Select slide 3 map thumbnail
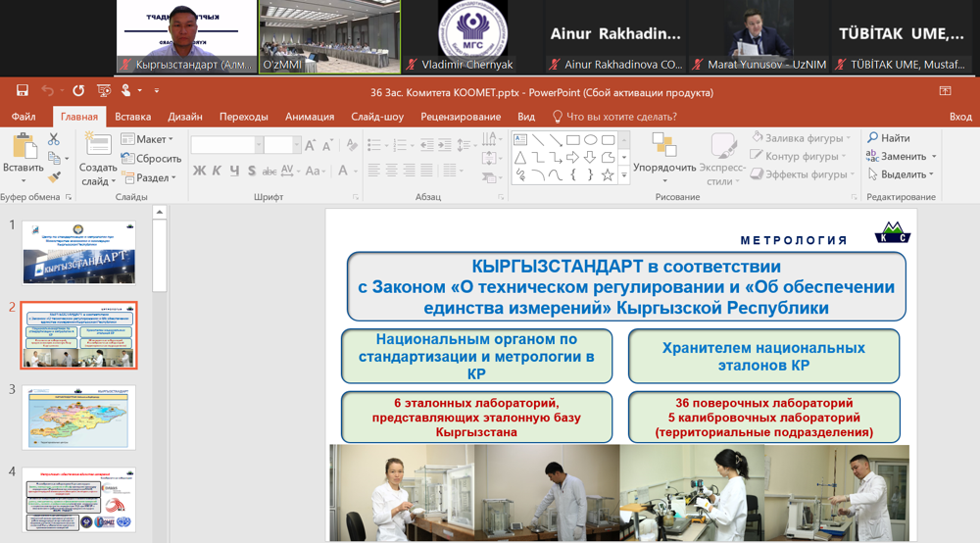This screenshot has height=543, width=980. (x=78, y=418)
